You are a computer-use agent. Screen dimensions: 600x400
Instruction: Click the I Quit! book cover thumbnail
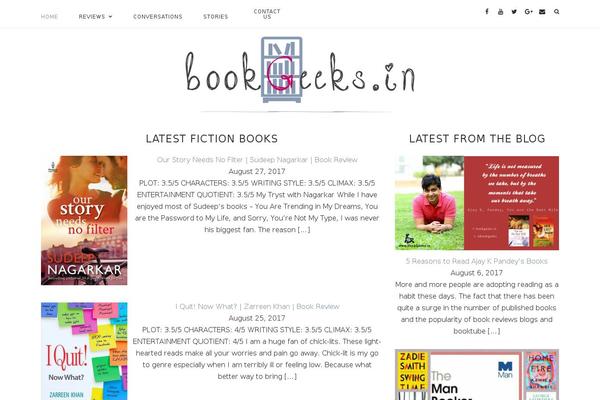tap(84, 351)
